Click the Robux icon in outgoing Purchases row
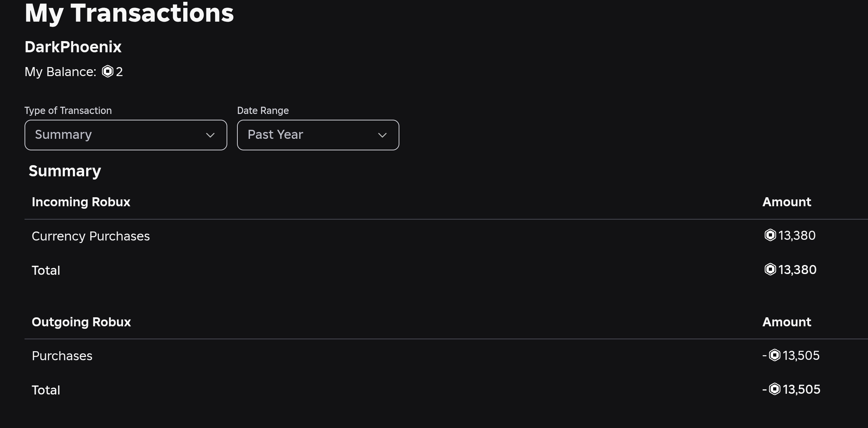 point(774,356)
